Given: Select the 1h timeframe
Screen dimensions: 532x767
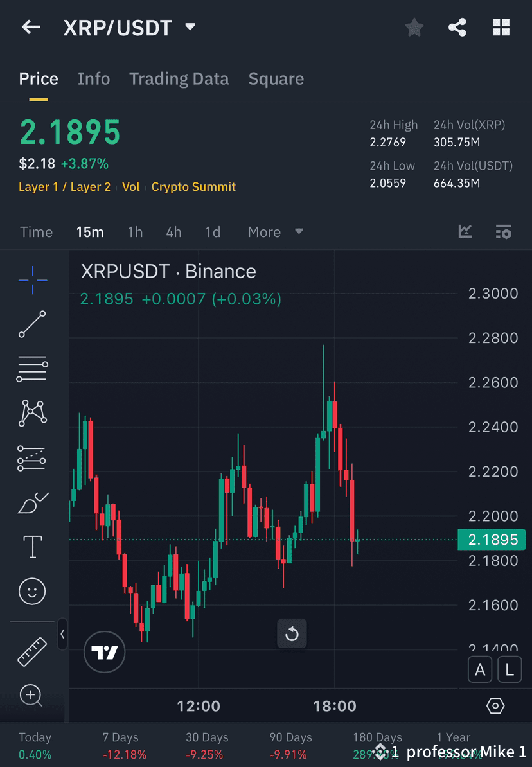Looking at the screenshot, I should tap(135, 232).
